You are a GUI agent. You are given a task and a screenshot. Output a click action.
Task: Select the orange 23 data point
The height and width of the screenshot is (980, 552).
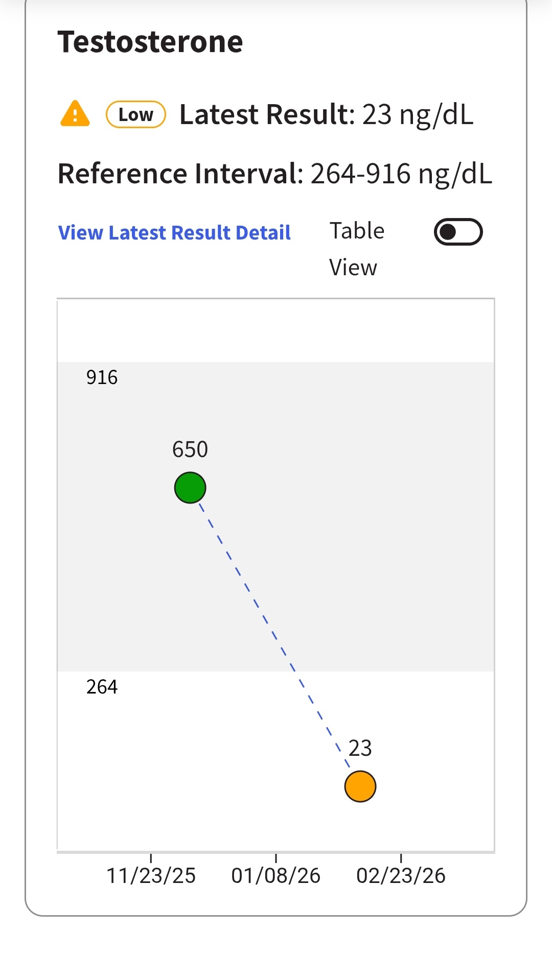click(360, 786)
